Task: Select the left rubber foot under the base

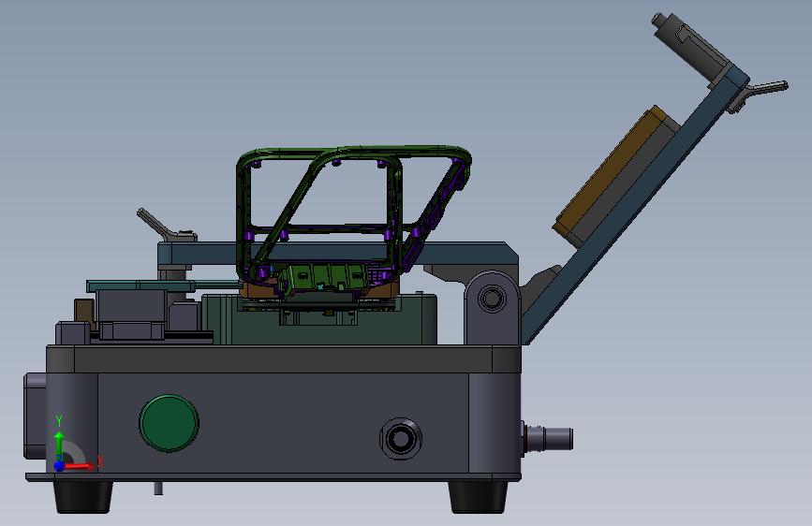Action: click(82, 497)
